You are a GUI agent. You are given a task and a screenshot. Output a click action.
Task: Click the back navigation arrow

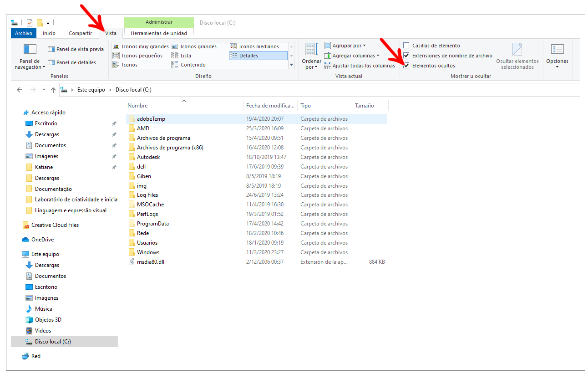[x=20, y=90]
